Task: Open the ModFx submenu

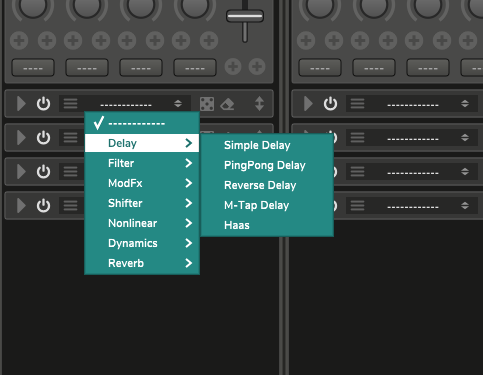Action: tap(142, 183)
